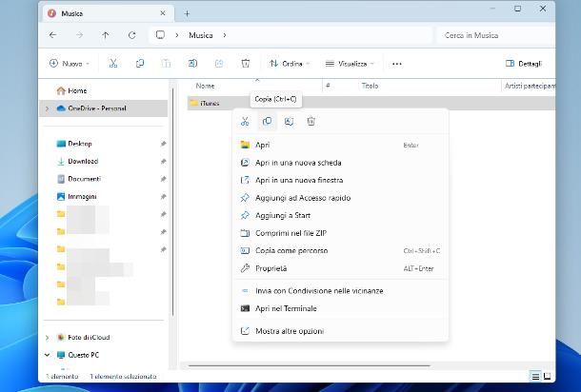This screenshot has width=581, height=392.
Task: Choose Apri in una nuova finestra
Action: (x=340, y=180)
